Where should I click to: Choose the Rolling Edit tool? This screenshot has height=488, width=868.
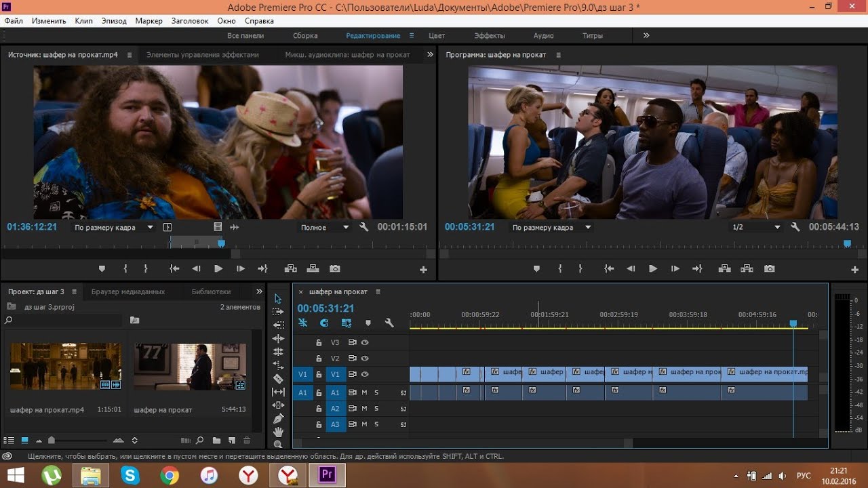pyautogui.click(x=278, y=352)
